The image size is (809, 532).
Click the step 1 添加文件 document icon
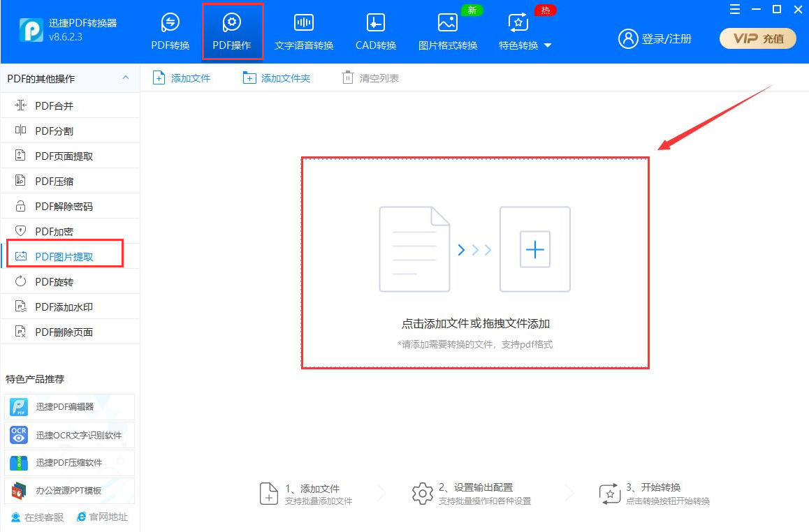coord(269,494)
